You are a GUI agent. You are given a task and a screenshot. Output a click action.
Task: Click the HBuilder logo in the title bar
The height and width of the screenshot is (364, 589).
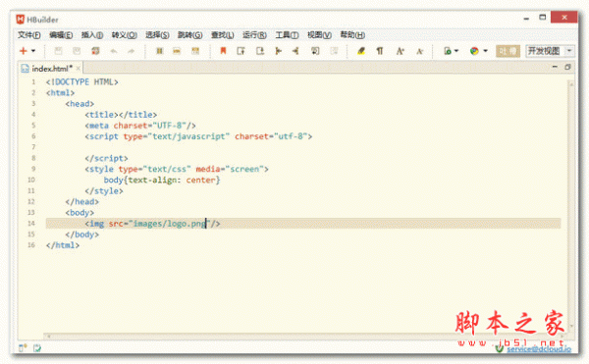point(21,20)
